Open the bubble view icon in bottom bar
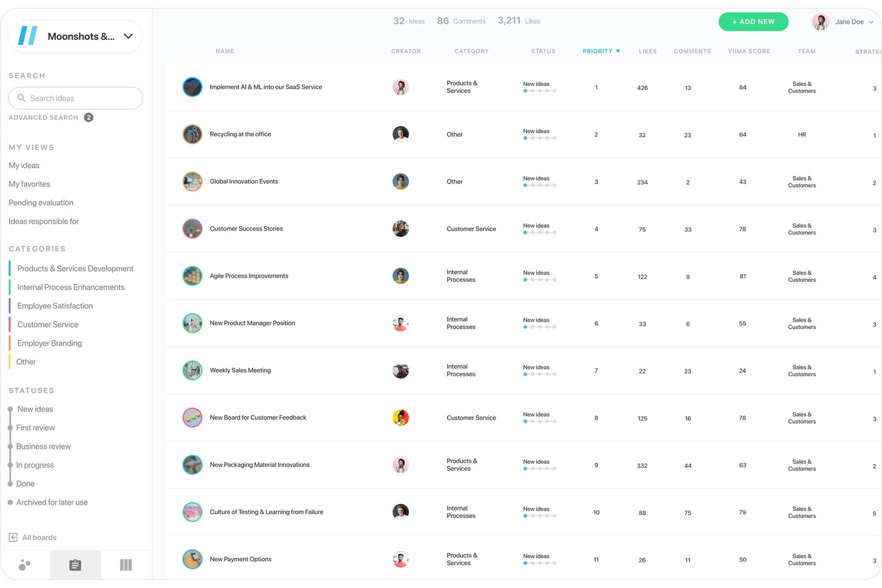882x588 pixels. pyautogui.click(x=24, y=565)
